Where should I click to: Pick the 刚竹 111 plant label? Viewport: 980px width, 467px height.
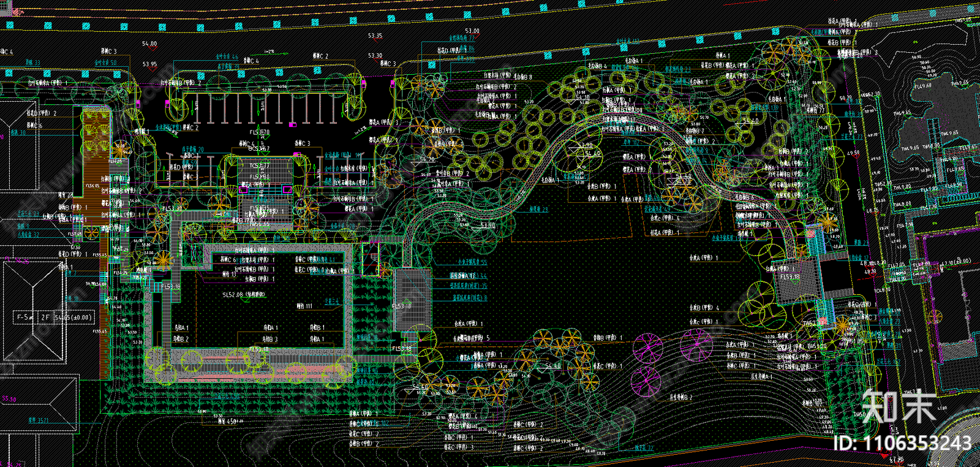[304, 306]
